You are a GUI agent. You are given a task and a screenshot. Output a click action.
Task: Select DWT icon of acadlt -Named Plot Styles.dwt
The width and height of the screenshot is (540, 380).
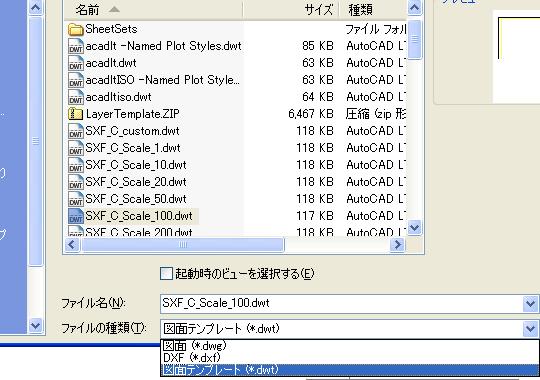[76, 47]
